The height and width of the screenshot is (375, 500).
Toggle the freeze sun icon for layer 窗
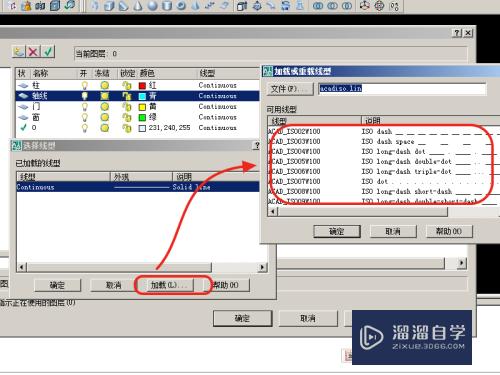pyautogui.click(x=105, y=117)
